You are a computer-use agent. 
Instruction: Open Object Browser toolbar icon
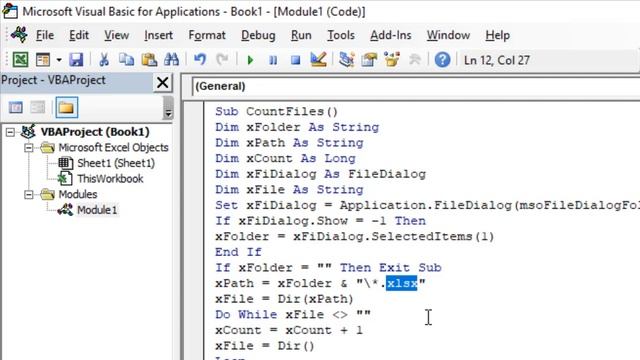pyautogui.click(x=392, y=60)
